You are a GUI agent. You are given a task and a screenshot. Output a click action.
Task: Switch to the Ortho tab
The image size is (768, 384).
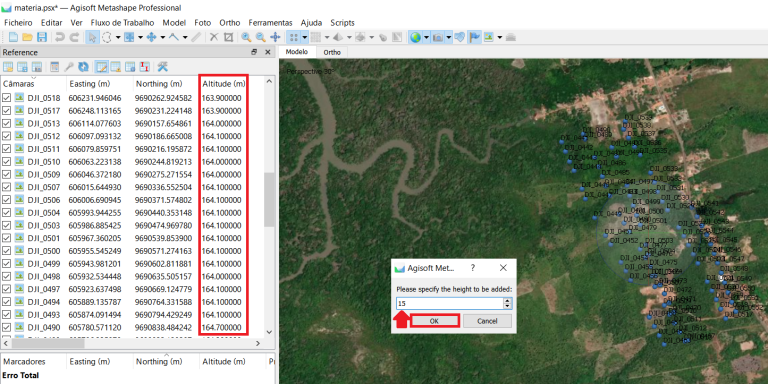pos(332,52)
